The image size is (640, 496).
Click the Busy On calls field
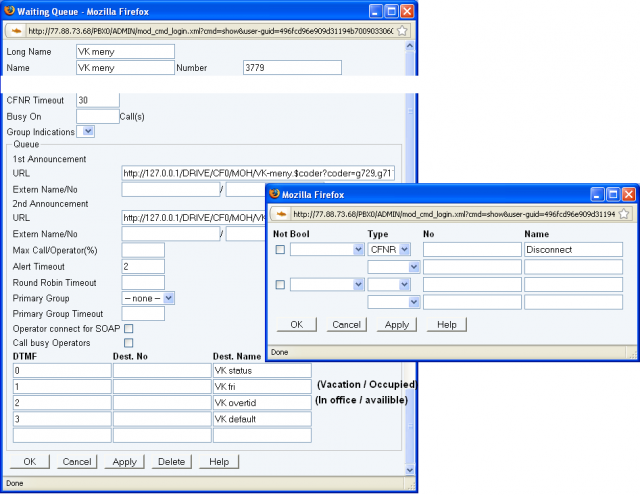(x=98, y=116)
